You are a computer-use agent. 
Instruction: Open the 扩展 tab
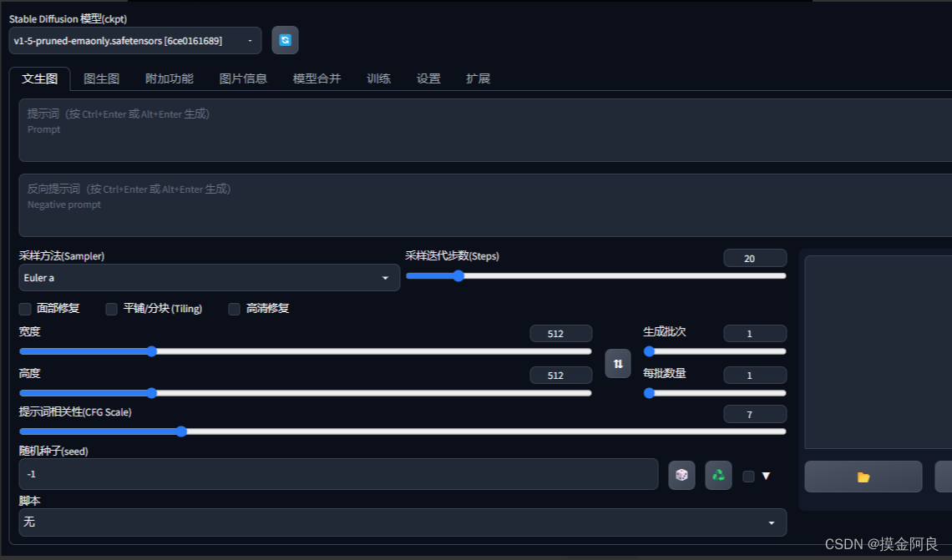pos(478,79)
